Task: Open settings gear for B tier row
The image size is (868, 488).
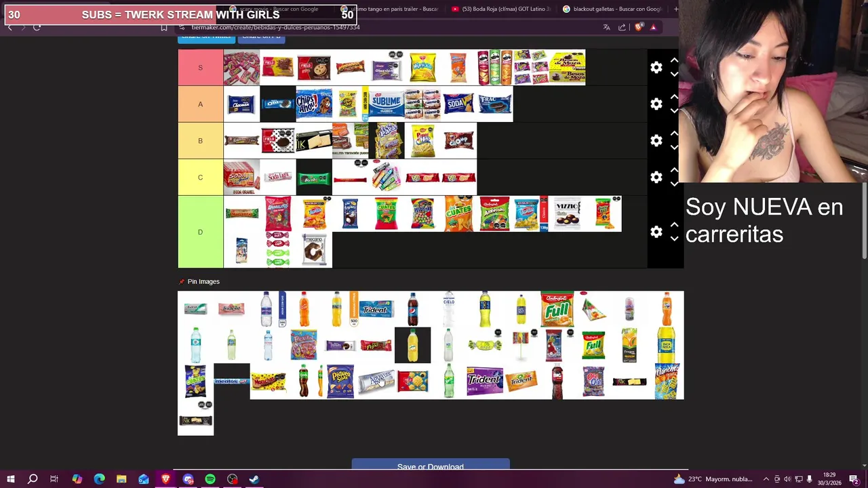Action: click(x=656, y=140)
